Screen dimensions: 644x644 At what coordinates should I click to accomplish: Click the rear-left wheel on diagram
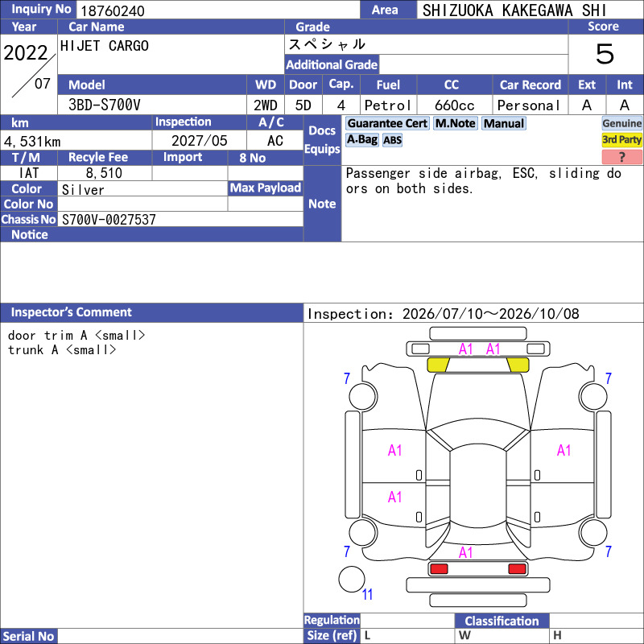pyautogui.click(x=363, y=532)
